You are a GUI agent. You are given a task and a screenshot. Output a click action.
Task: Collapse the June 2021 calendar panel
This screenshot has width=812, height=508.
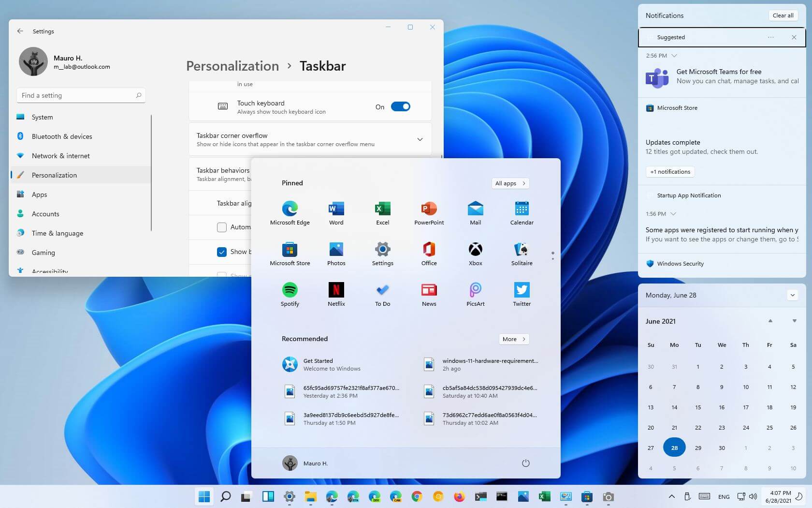[x=792, y=295]
